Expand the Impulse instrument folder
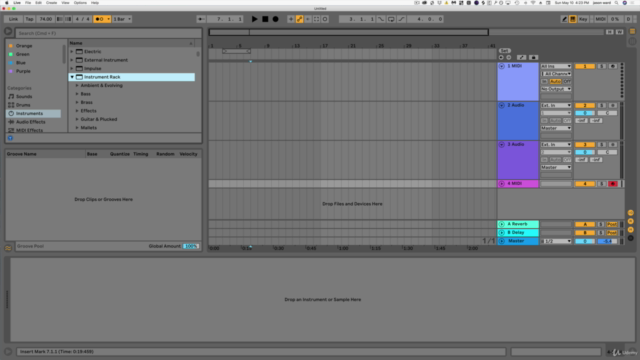Screen dimensions: 640x360 coord(72,69)
